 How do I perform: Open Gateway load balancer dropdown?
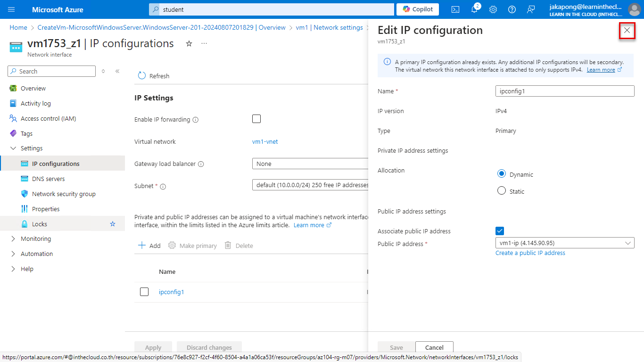(x=310, y=164)
